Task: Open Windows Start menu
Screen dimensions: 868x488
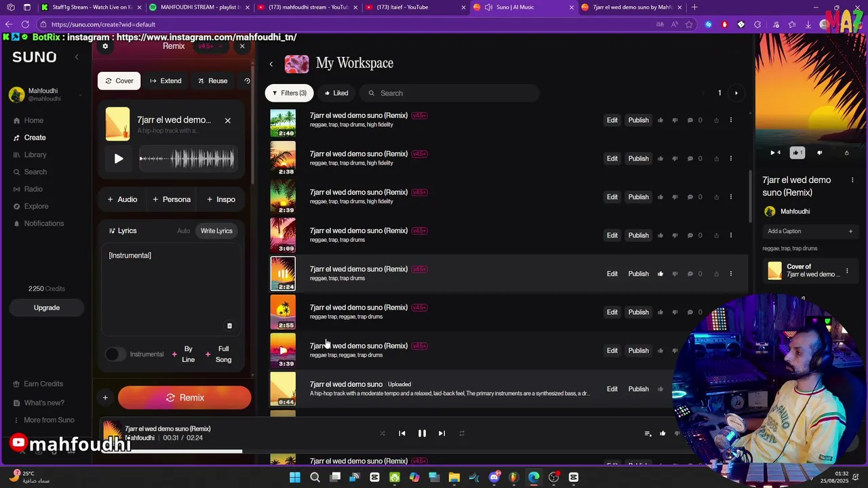Action: [x=295, y=477]
